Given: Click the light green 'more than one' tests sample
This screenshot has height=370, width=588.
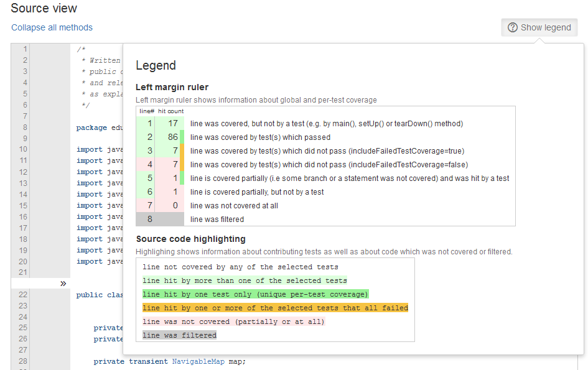Looking at the screenshot, I should pos(245,280).
